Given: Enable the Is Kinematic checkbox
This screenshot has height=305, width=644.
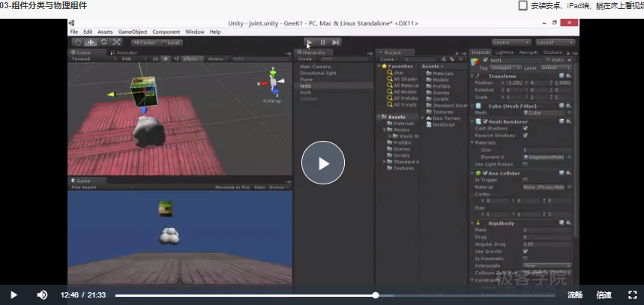Looking at the screenshot, I should tap(526, 259).
